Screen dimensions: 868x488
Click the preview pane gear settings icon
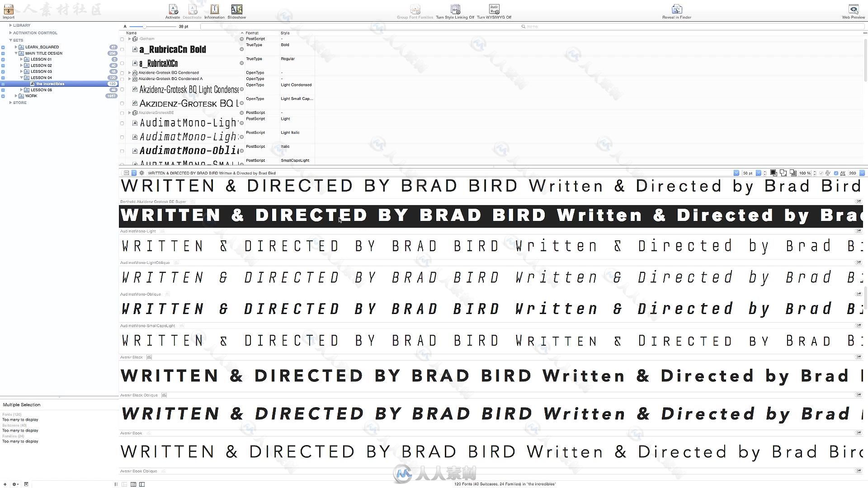tap(142, 173)
